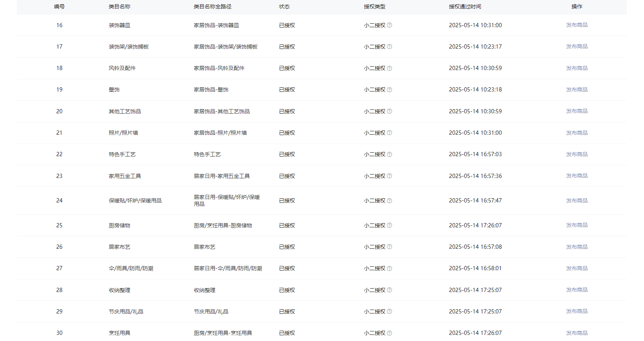Image resolution: width=644 pixels, height=341 pixels.
Task: Click help icon beside 小二授权 in row 16
Action: pyautogui.click(x=389, y=25)
